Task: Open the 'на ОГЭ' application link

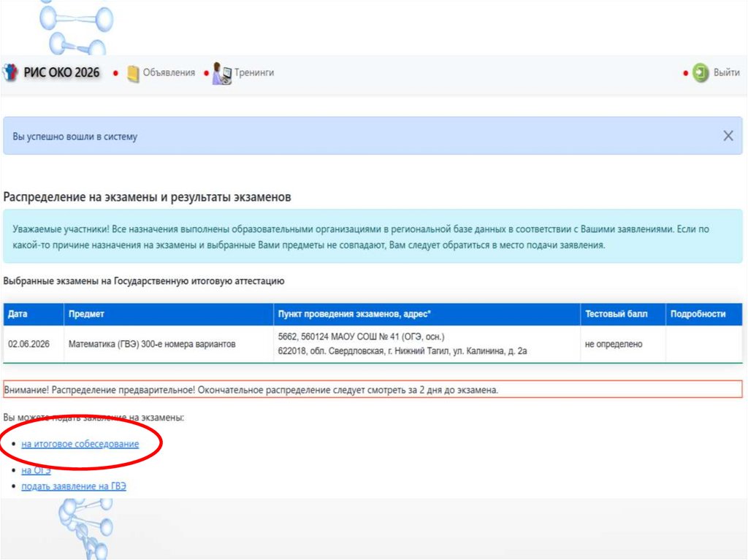Action: click(36, 470)
